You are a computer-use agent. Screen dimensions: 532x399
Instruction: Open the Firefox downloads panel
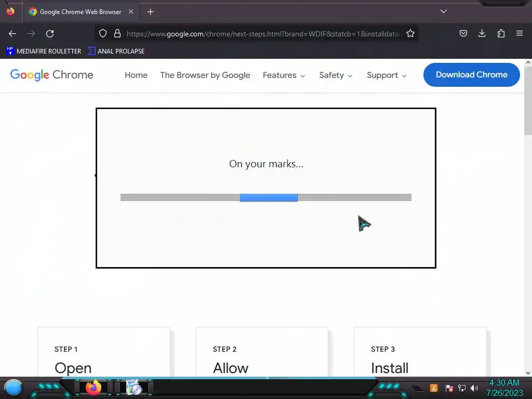482,33
